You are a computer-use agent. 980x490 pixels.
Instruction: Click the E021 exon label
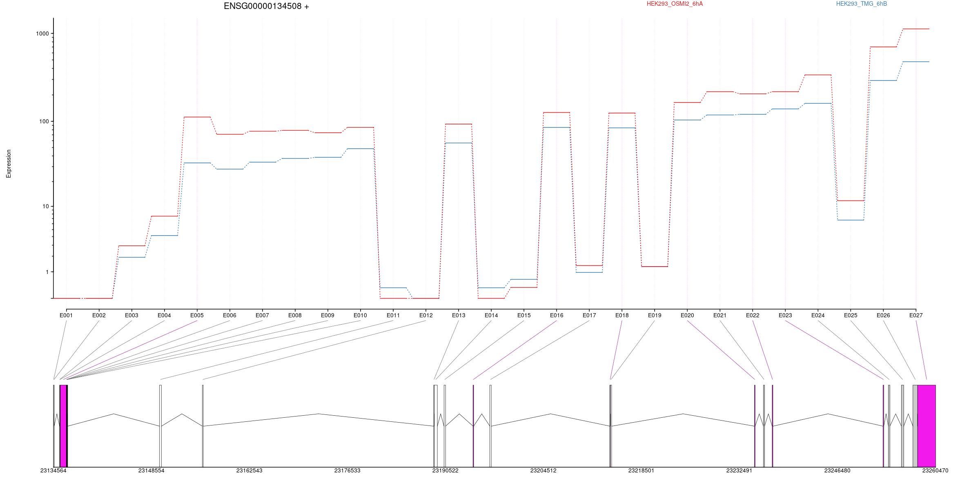coord(720,315)
